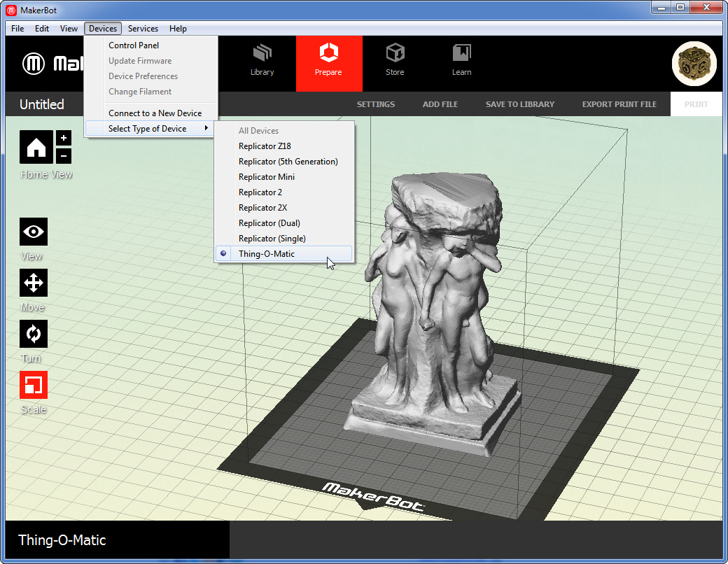Click the ADD FILE button
The image size is (728, 564).
pos(440,104)
